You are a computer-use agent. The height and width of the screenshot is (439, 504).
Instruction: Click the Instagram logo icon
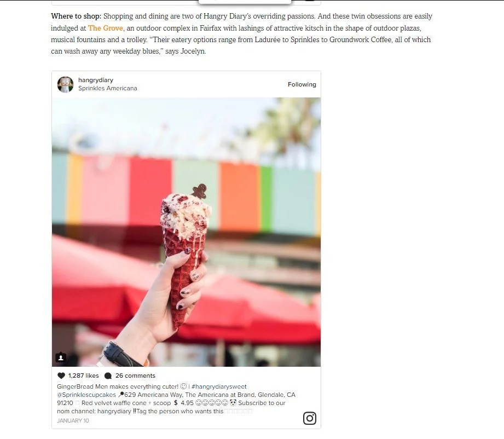(310, 418)
